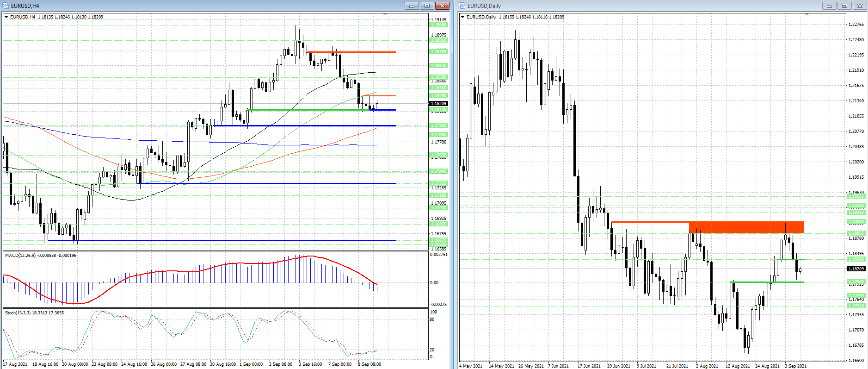Click the 29 Jun 2021 date label in Daily

(x=619, y=366)
